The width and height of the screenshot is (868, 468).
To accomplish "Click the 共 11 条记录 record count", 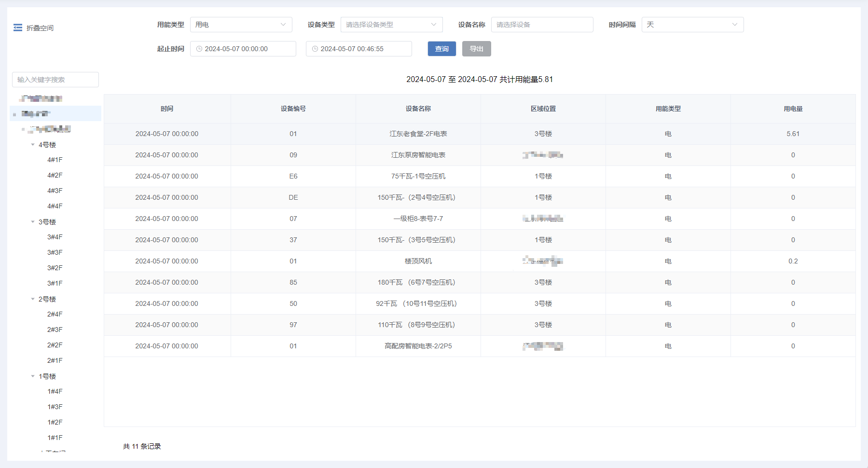I will tap(142, 446).
